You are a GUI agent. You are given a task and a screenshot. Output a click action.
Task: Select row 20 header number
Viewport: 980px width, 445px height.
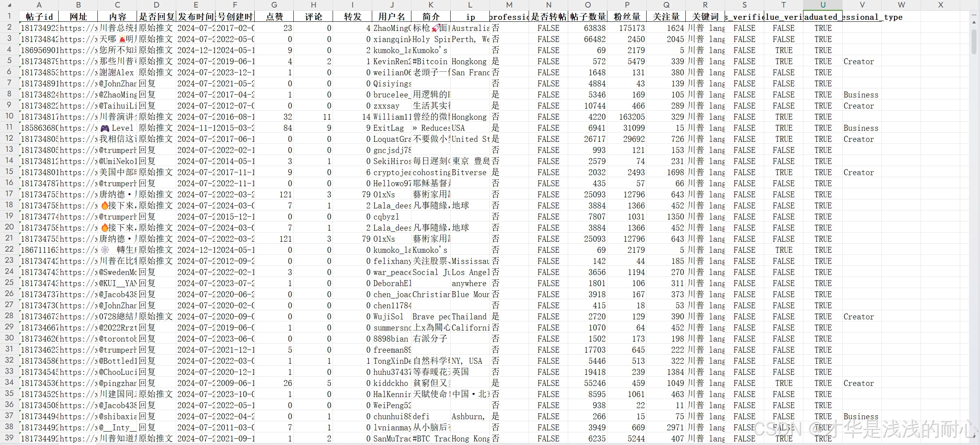9,227
